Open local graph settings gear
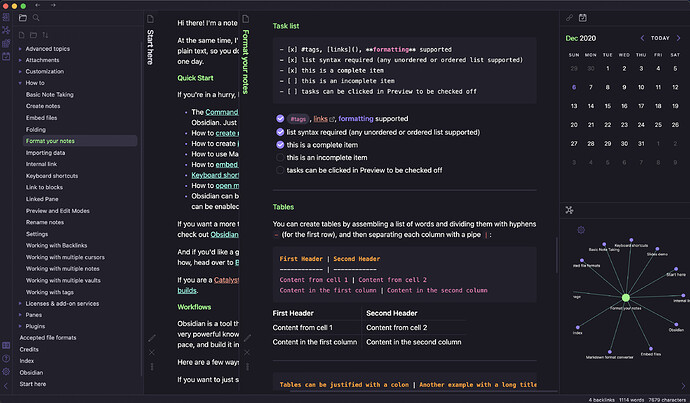The height and width of the screenshot is (403, 690). click(x=581, y=230)
